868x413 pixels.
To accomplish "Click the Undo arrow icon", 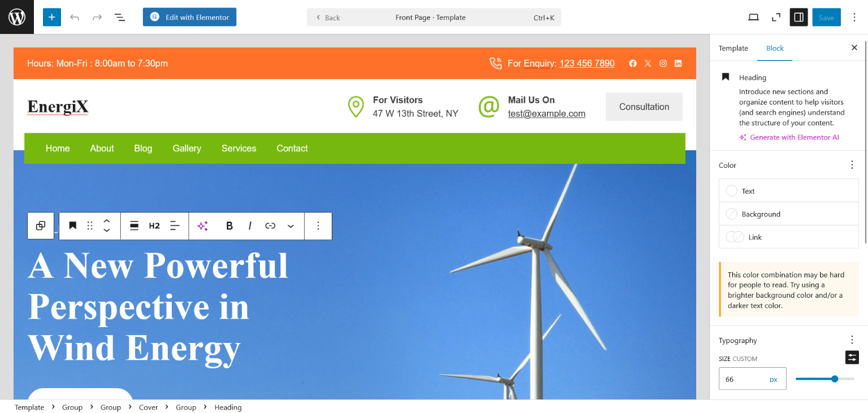I will click(75, 18).
